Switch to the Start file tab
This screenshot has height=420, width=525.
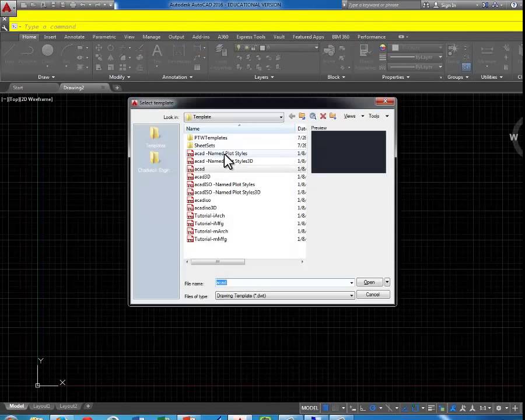[x=18, y=87]
